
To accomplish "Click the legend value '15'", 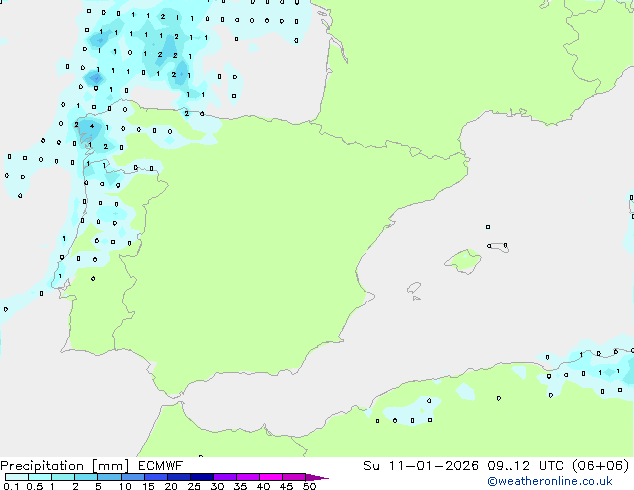I will pos(148,486).
